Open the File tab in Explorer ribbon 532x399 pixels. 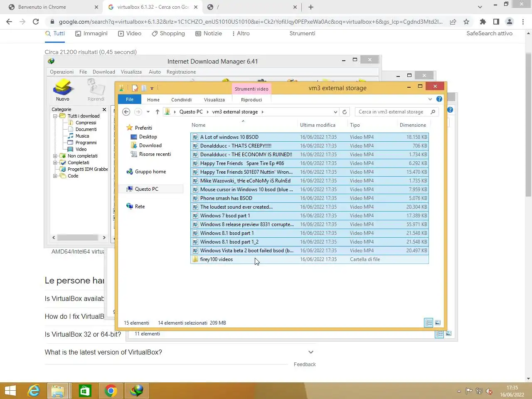tap(130, 99)
